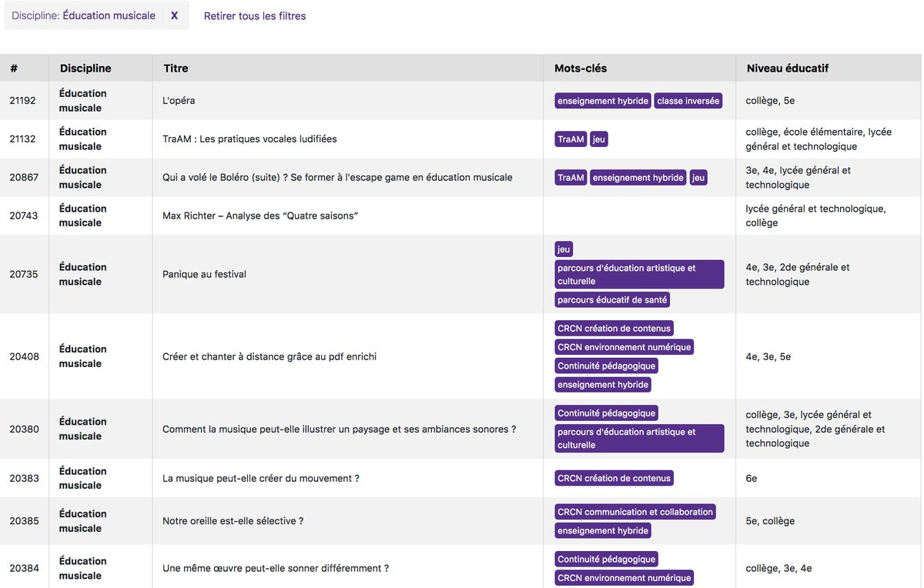Select the 'parcours éducatif de santé' tag
924x588 pixels.
[611, 299]
